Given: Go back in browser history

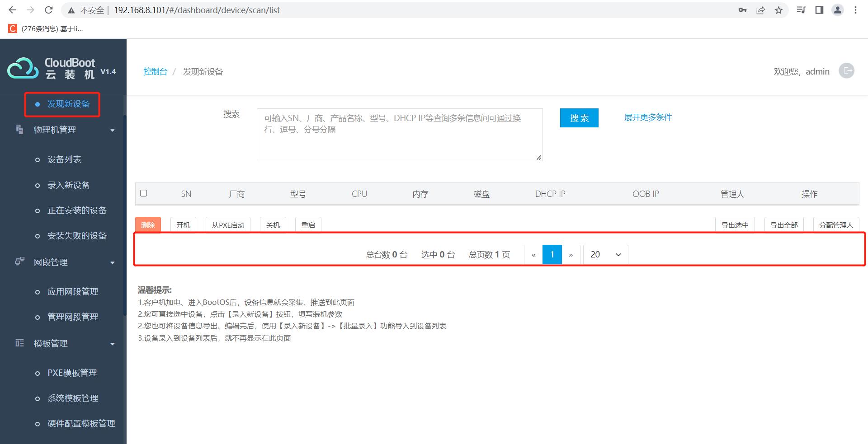Looking at the screenshot, I should click(x=12, y=10).
